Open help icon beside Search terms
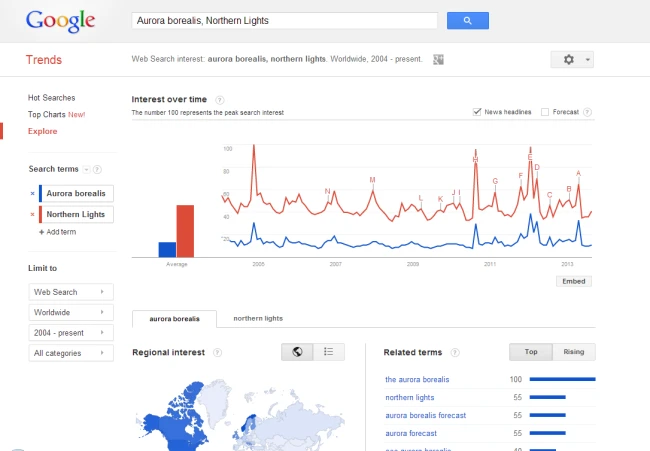Viewport: 650px width, 451px height. tap(97, 169)
